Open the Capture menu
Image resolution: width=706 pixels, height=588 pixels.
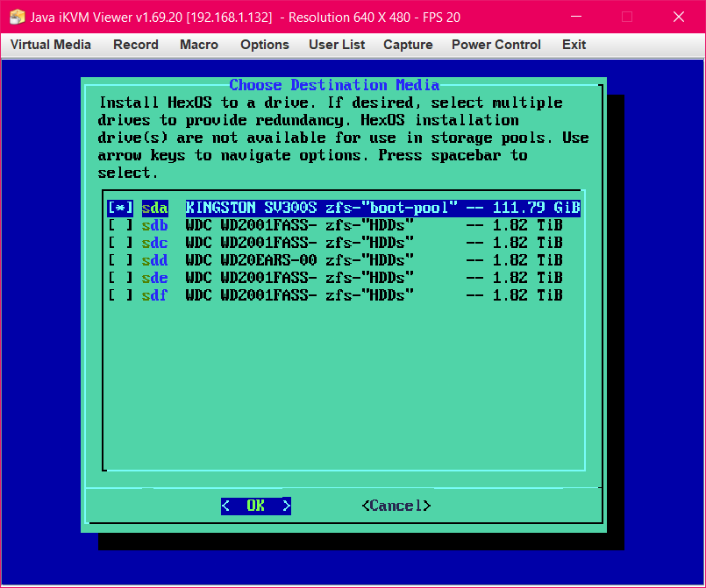point(408,45)
